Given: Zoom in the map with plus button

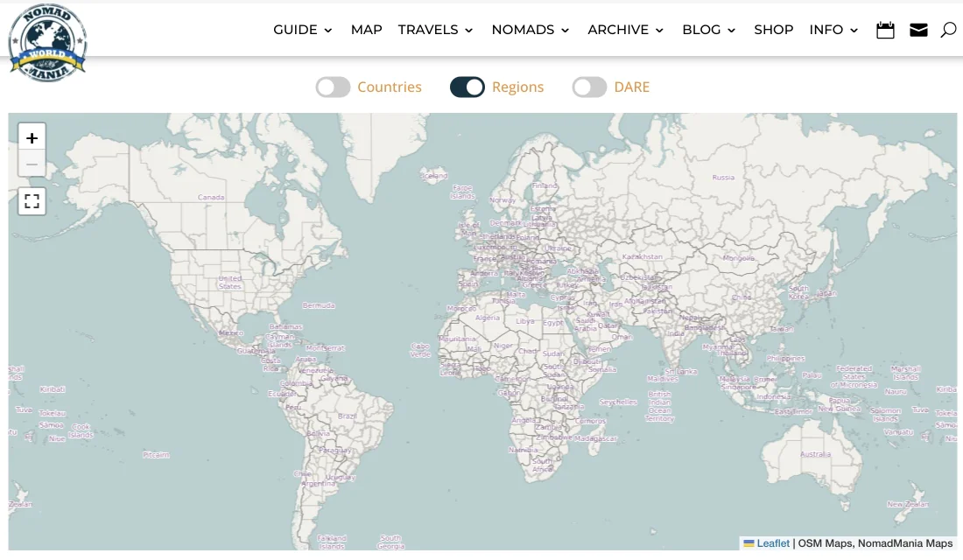Looking at the screenshot, I should point(32,138).
